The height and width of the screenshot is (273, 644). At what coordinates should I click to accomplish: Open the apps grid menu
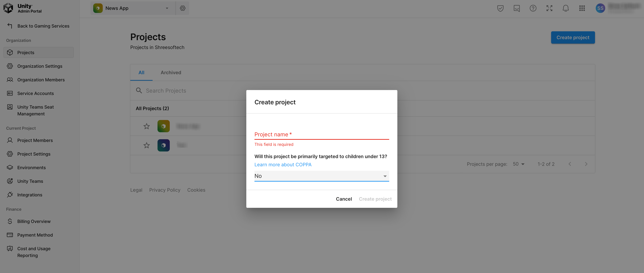(x=582, y=8)
